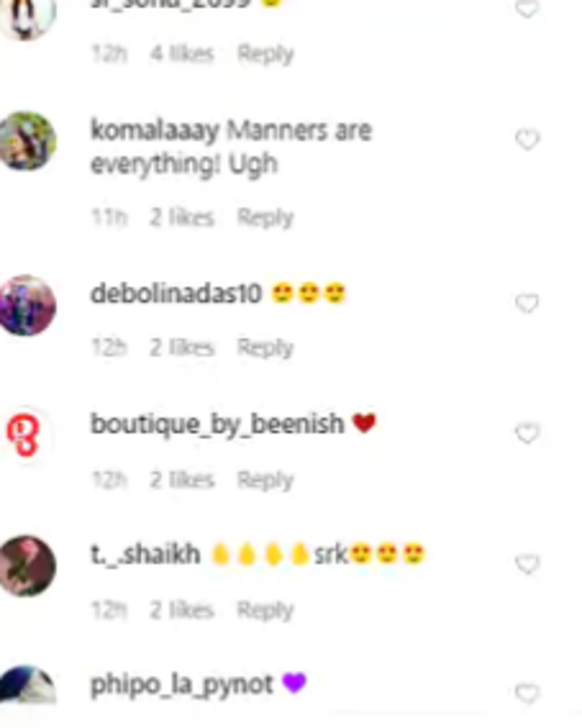Like debolinadas10's comment with heart icon
This screenshot has height=728, width=582.
527,303
